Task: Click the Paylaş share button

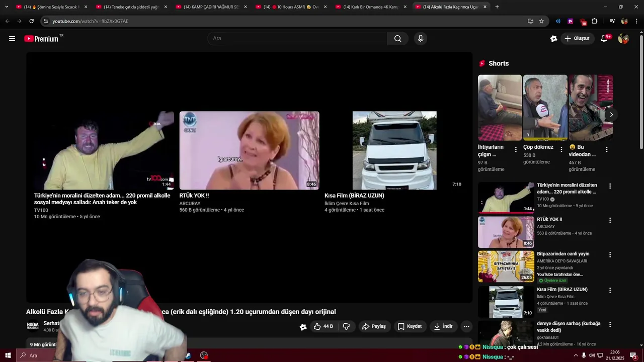Action: [x=374, y=326]
